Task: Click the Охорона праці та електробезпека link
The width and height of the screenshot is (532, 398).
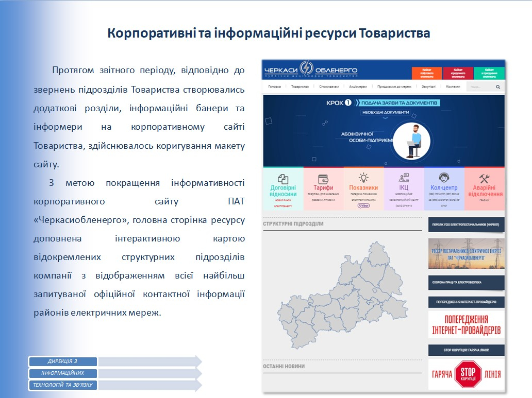Action: tap(467, 282)
